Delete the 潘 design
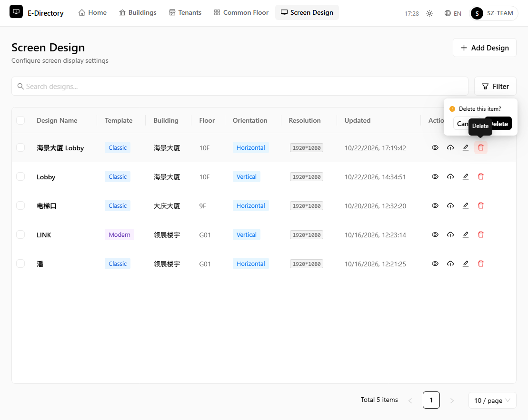Image resolution: width=528 pixels, height=420 pixels. [x=481, y=264]
